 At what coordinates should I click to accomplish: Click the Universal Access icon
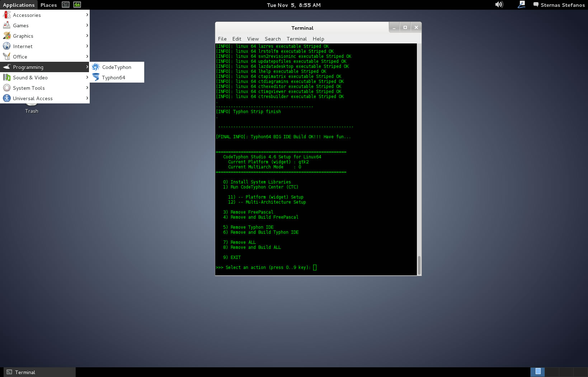tap(7, 98)
